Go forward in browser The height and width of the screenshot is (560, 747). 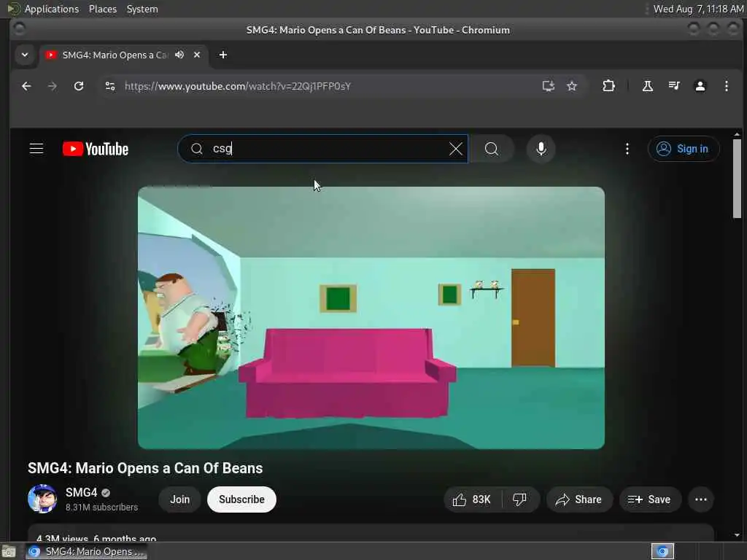click(x=53, y=86)
